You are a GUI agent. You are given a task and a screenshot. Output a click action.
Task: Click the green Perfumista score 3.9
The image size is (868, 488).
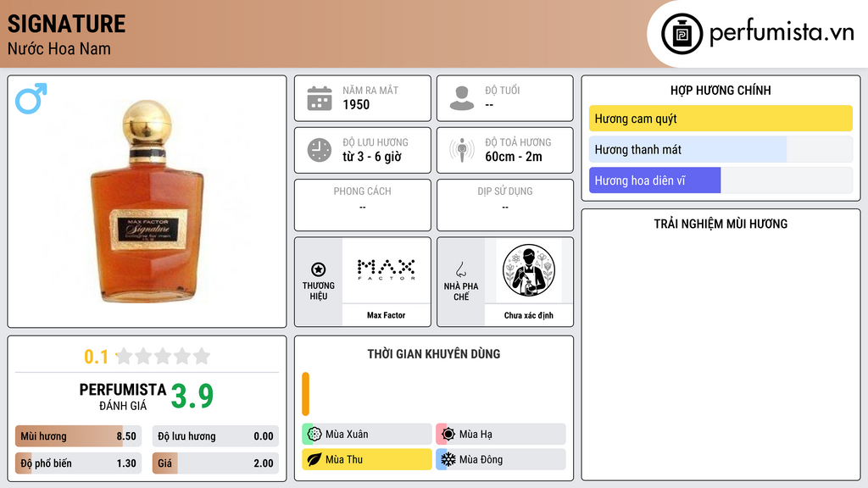click(x=192, y=396)
